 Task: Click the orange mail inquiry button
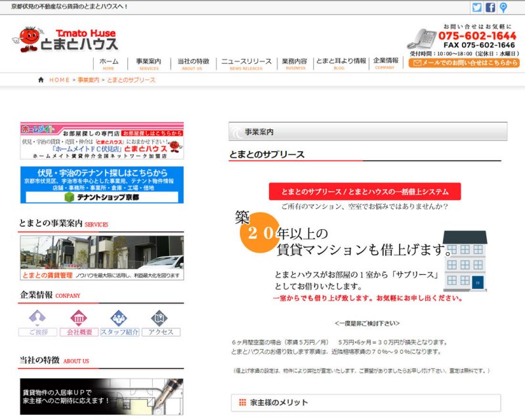pyautogui.click(x=463, y=63)
